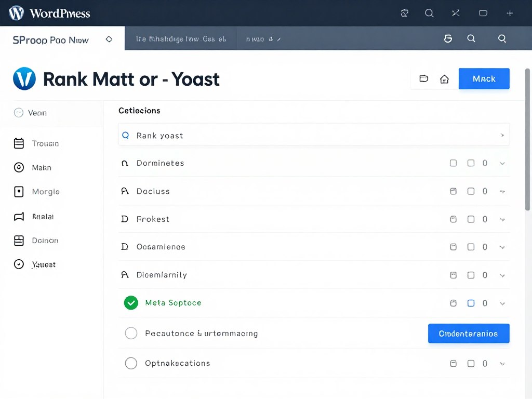Click the Oıɒdenteranios button
532x399 pixels.
point(469,333)
